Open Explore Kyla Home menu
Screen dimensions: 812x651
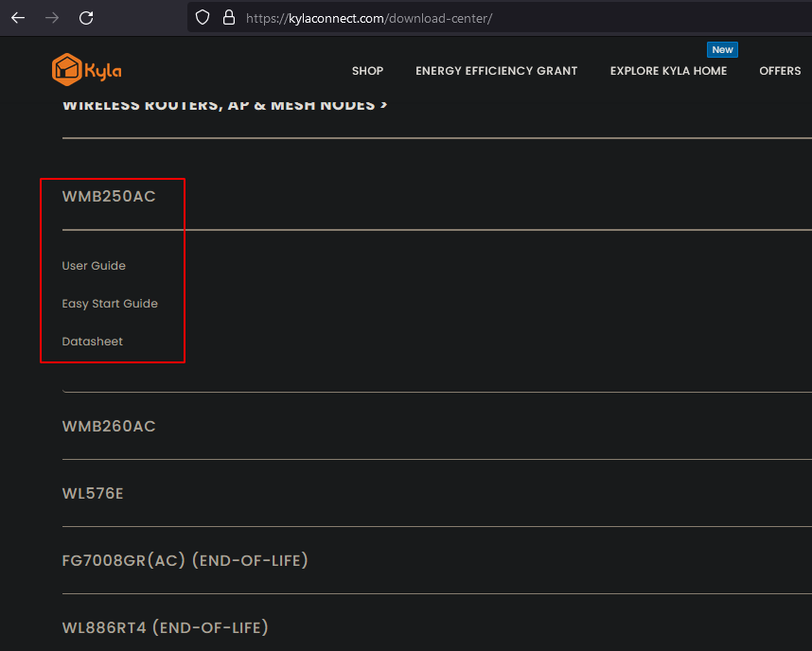(668, 71)
